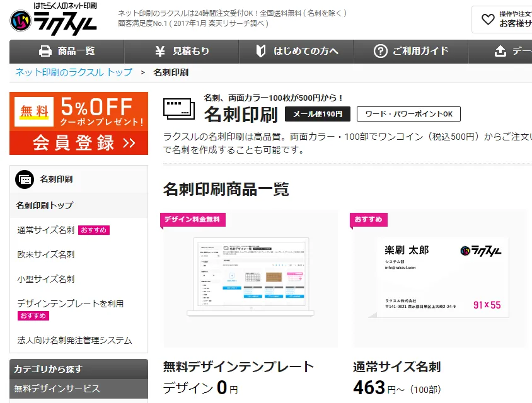
Task: Click the heart icon at top right
Action: [488, 19]
